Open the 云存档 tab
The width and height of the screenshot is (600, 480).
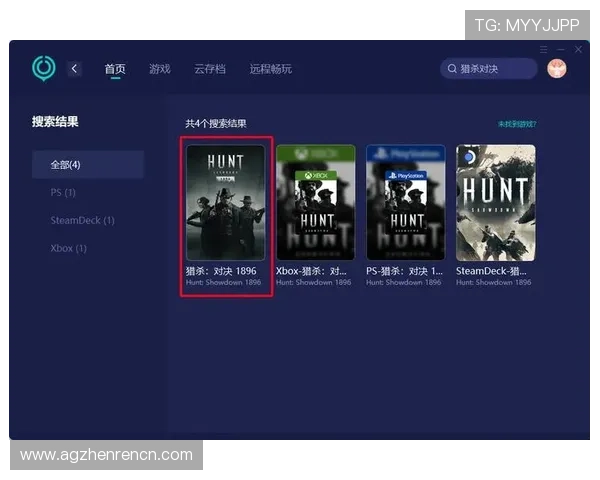(210, 69)
